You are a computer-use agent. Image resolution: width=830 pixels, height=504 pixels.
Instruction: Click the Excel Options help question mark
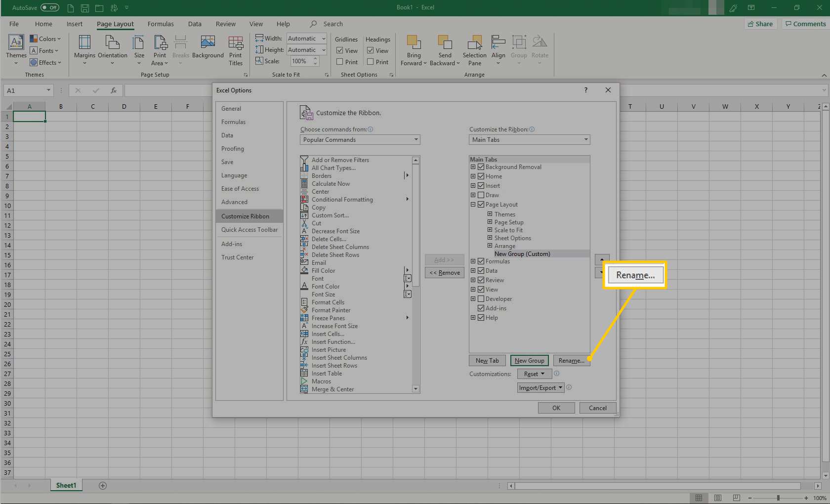coord(586,90)
